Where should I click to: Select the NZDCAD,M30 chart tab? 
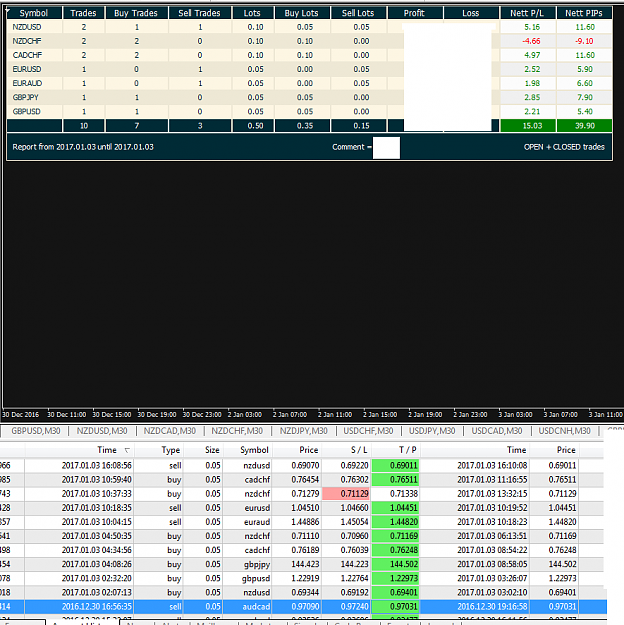169,431
